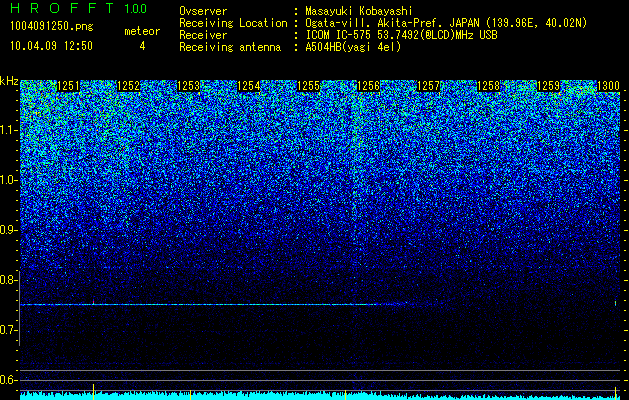Screen dimensions: 629x400
Task: Click the 0.6 frequency axis label
Action: click(x=8, y=380)
